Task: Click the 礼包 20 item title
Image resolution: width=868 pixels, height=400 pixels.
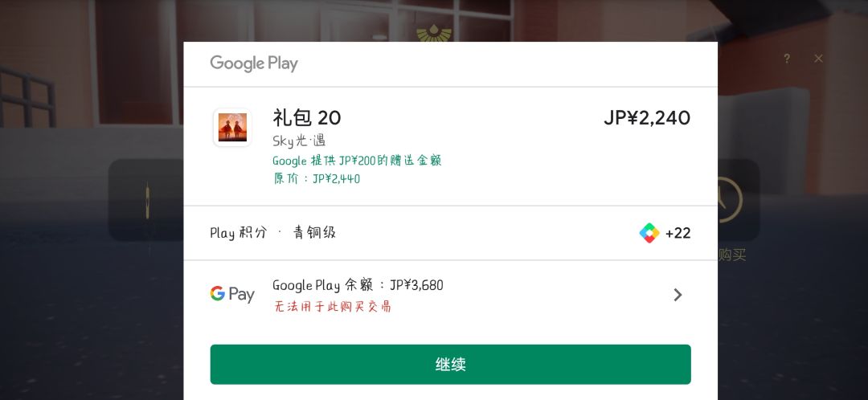Action: [307, 118]
